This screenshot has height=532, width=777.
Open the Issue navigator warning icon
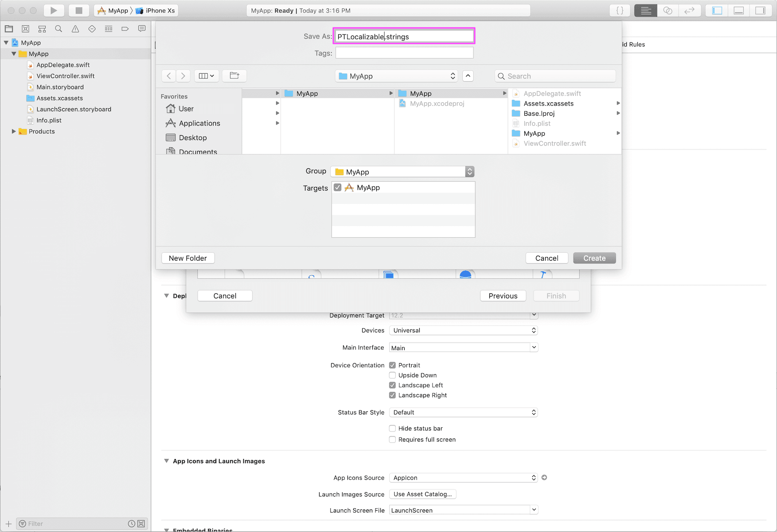click(x=75, y=29)
